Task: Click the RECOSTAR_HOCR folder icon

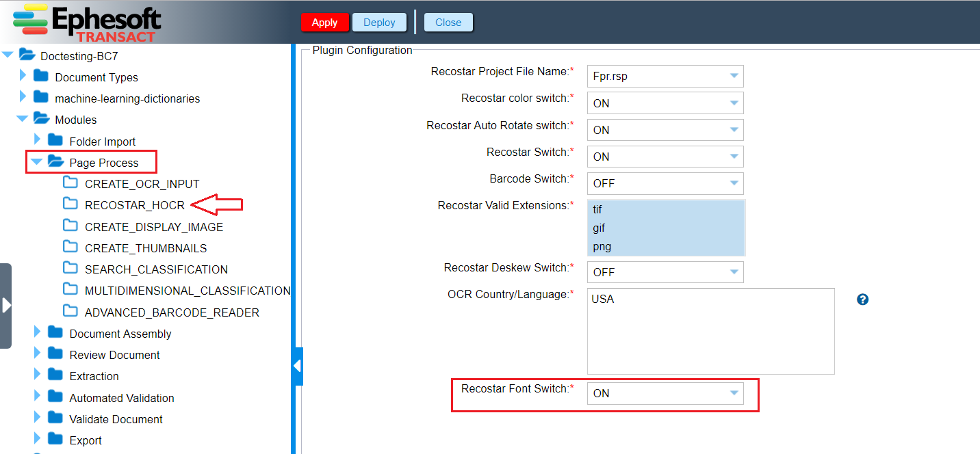Action: 70,204
